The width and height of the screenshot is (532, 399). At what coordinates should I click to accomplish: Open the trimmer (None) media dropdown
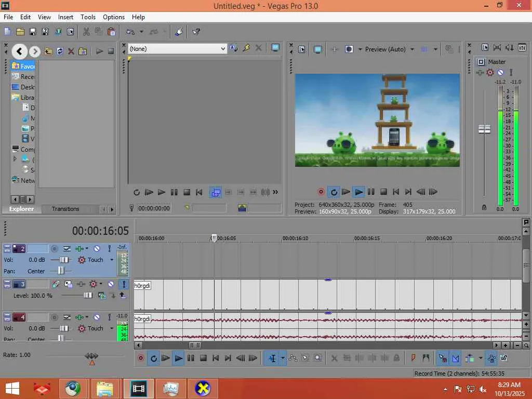point(223,49)
